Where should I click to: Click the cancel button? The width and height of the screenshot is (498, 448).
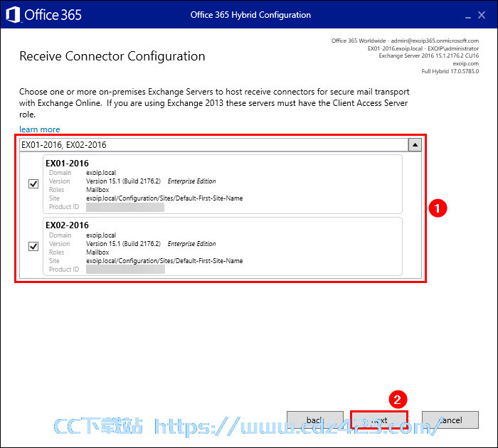pos(450,420)
